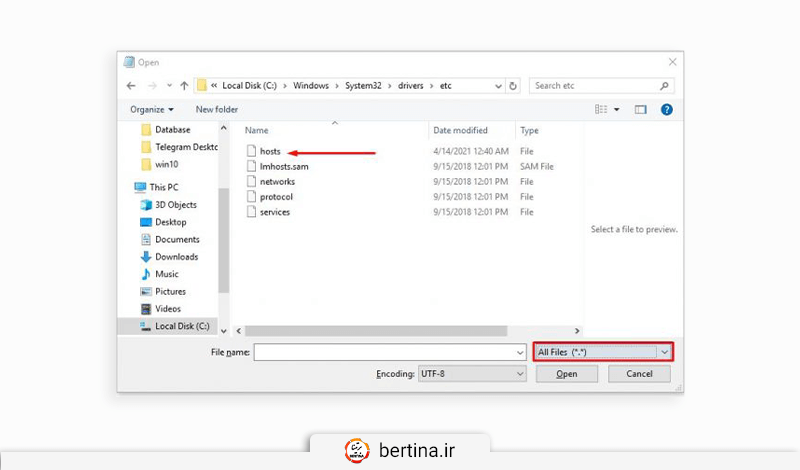Click the services file icon
This screenshot has width=800, height=470.
coord(251,212)
